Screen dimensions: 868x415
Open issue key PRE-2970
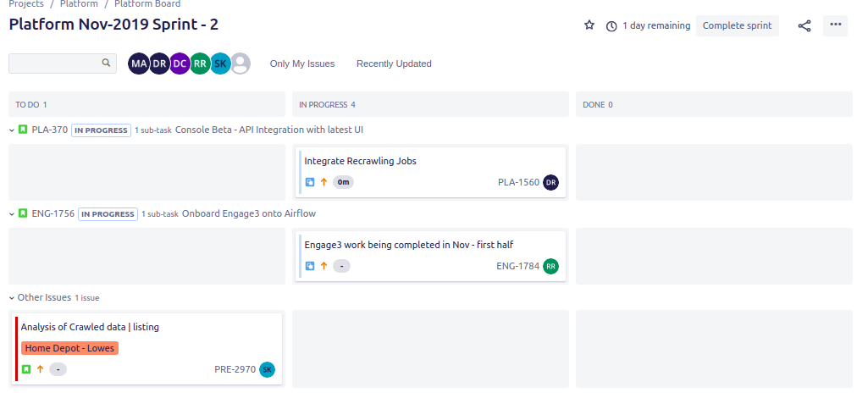[x=235, y=369]
